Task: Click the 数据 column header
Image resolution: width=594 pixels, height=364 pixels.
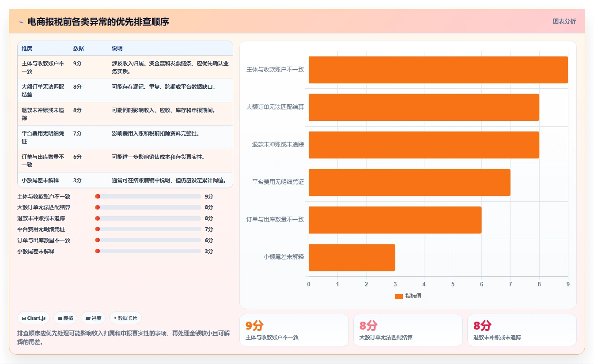Action: [78, 49]
